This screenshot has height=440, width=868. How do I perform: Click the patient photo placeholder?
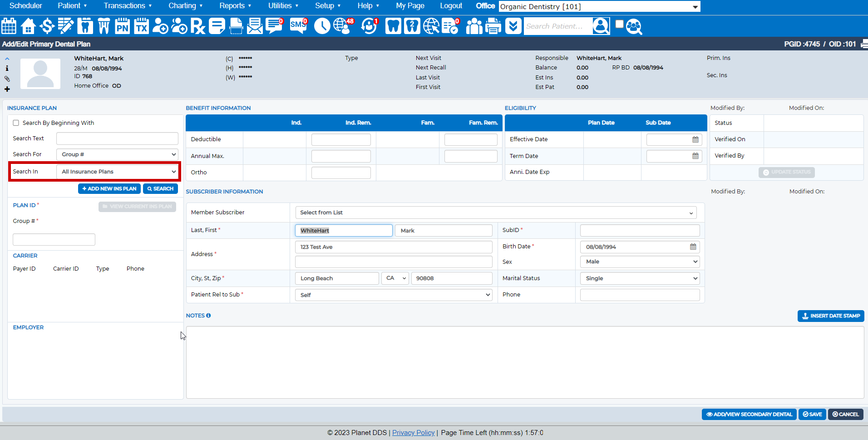pos(40,74)
